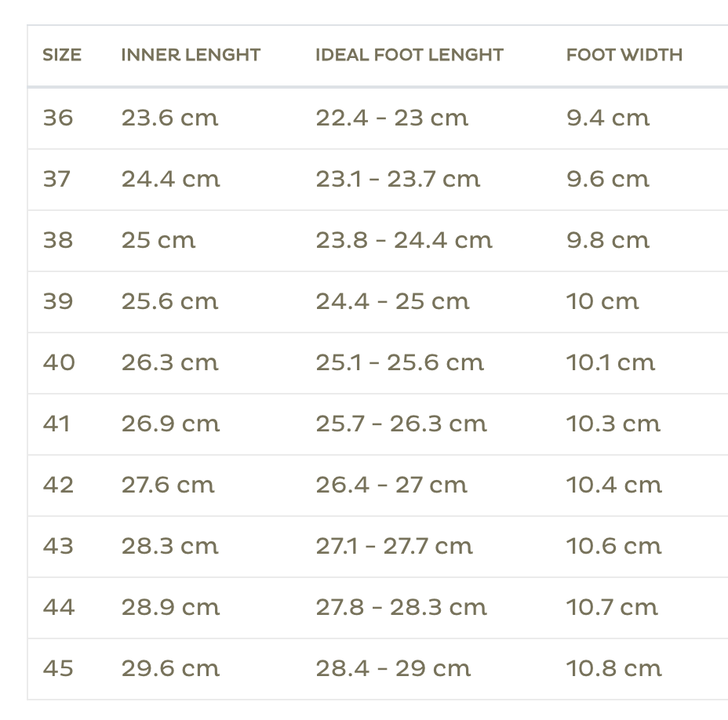The image size is (728, 720).
Task: Select the 26.3 cm inner length value
Action: (x=170, y=363)
